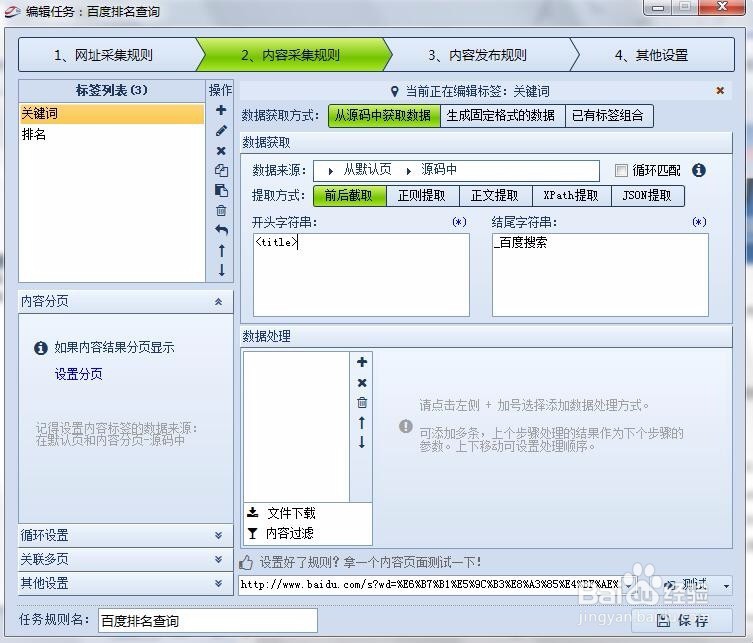Move selected tag up in list
The width and height of the screenshot is (753, 643).
(x=221, y=250)
